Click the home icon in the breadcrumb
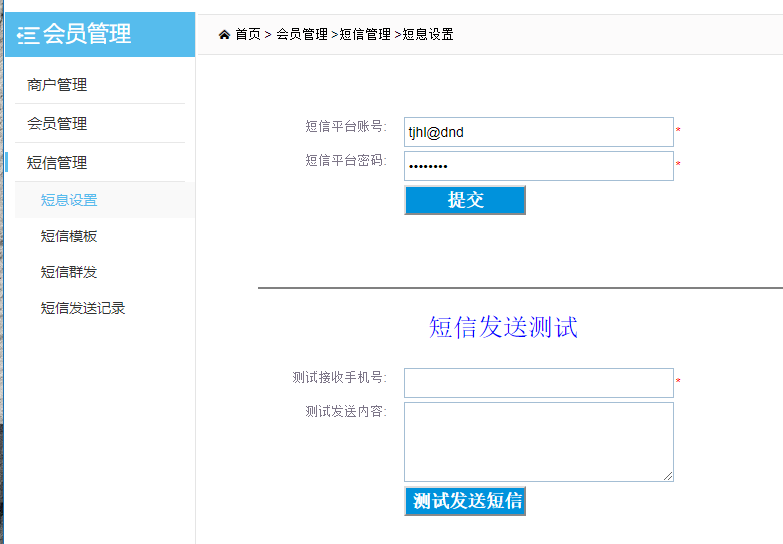Image resolution: width=783 pixels, height=544 pixels. (x=224, y=35)
